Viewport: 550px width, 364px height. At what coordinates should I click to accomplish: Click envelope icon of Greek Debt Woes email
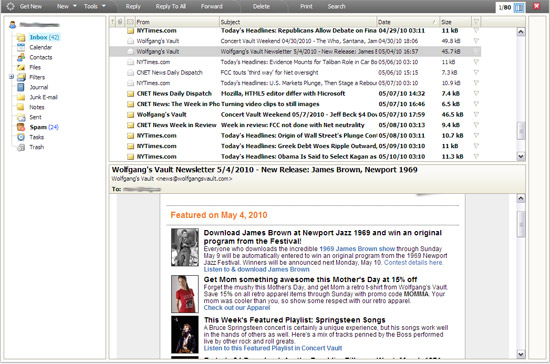(x=130, y=146)
